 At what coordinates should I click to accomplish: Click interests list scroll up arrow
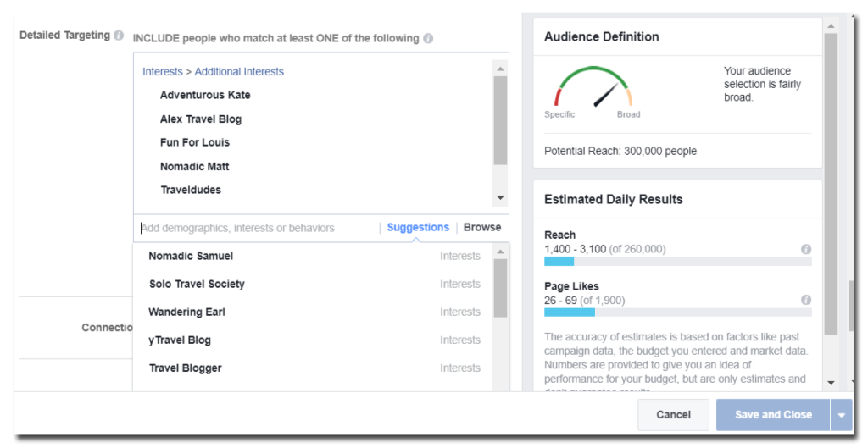point(500,69)
